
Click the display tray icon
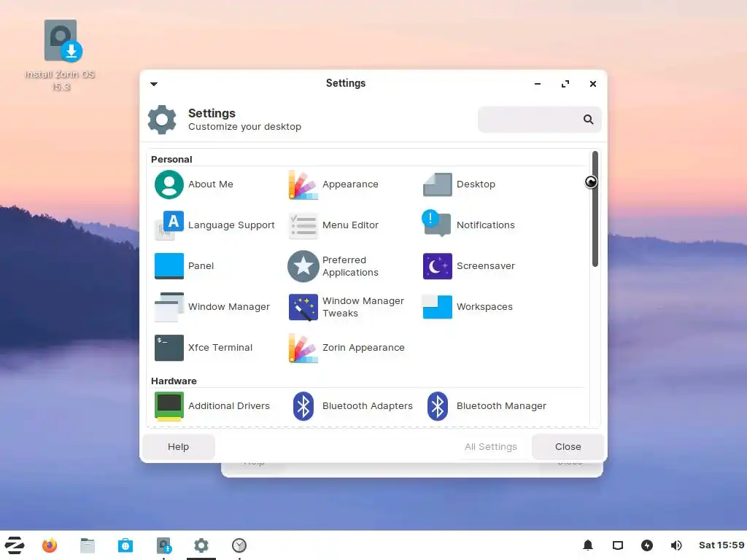[x=617, y=545]
